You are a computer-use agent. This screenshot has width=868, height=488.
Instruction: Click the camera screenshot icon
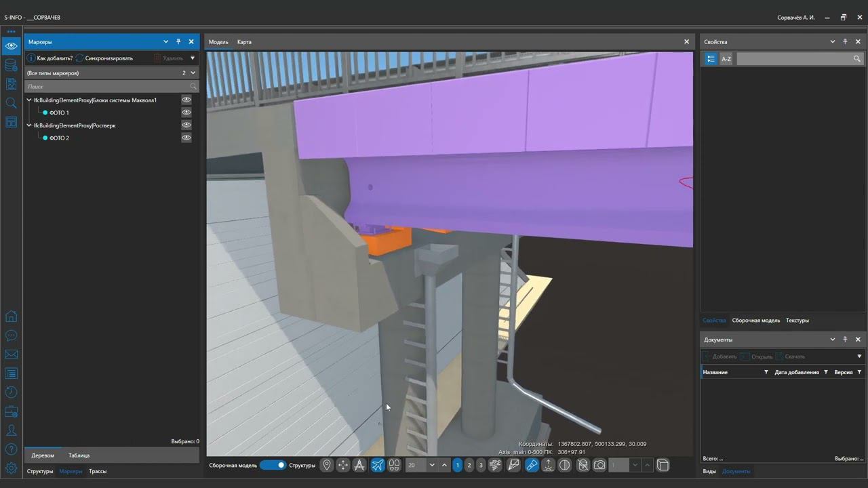pos(599,465)
